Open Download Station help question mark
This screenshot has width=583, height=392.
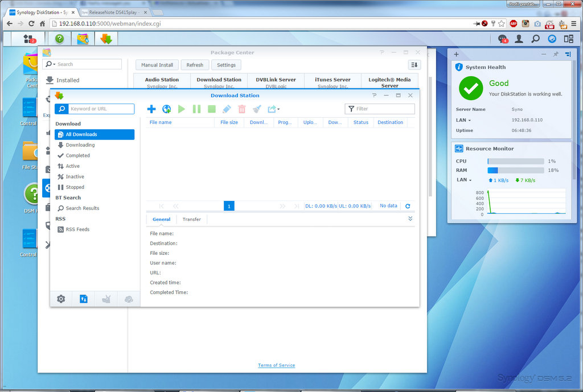tap(375, 96)
